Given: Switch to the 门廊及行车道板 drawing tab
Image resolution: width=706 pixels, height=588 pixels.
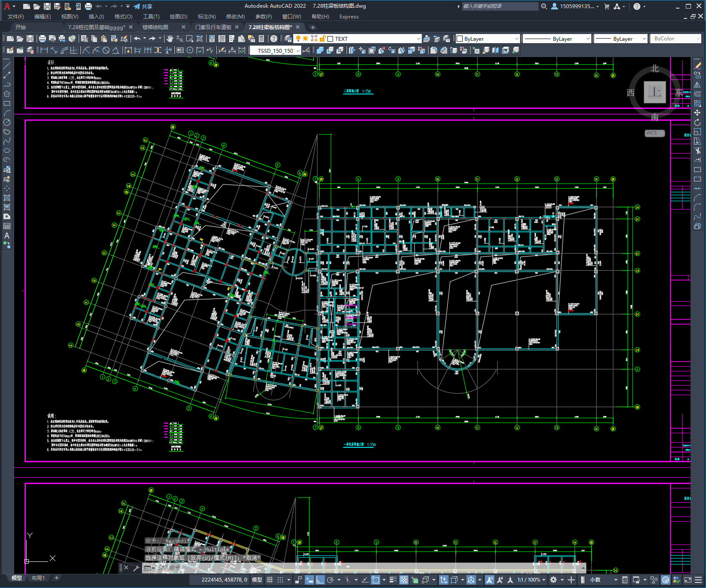Looking at the screenshot, I should (213, 27).
